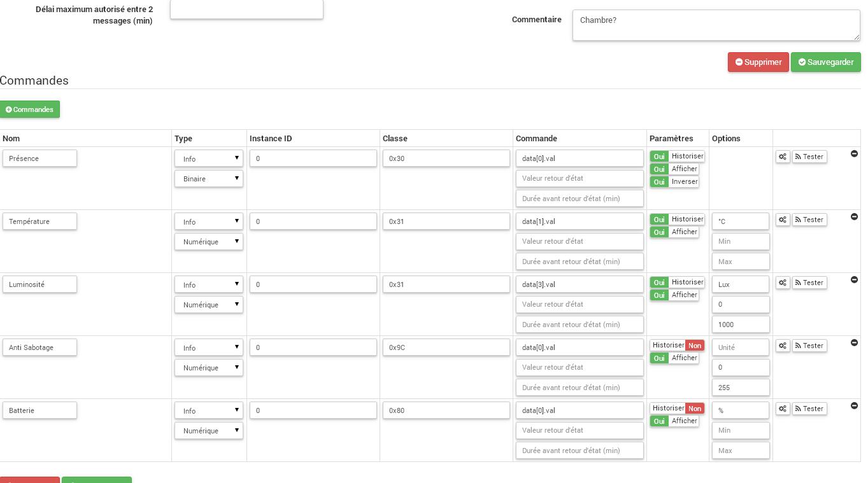Open Info type dropdown for Batterie

tap(209, 410)
